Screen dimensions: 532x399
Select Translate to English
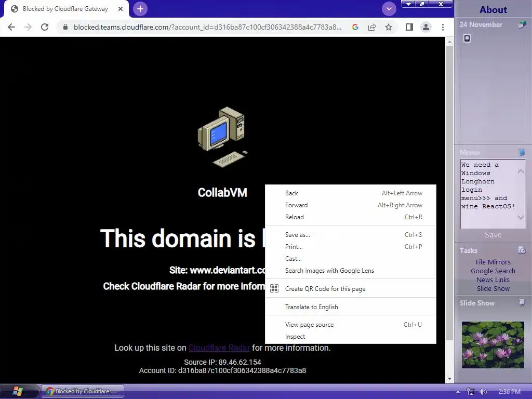pyautogui.click(x=351, y=307)
